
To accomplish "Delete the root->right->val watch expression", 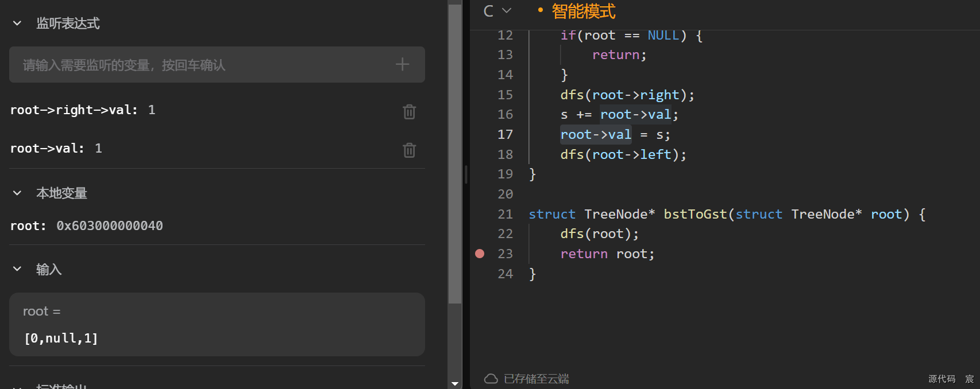I will (x=409, y=111).
